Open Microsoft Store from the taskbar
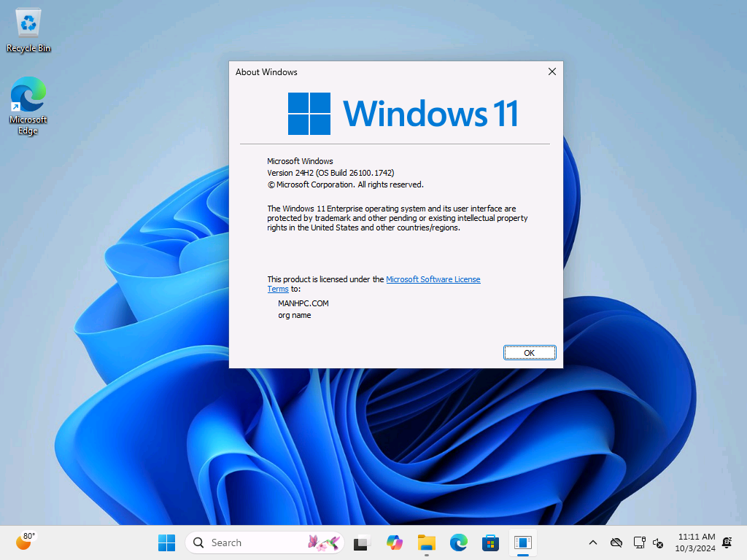This screenshot has width=747, height=560. pyautogui.click(x=490, y=542)
